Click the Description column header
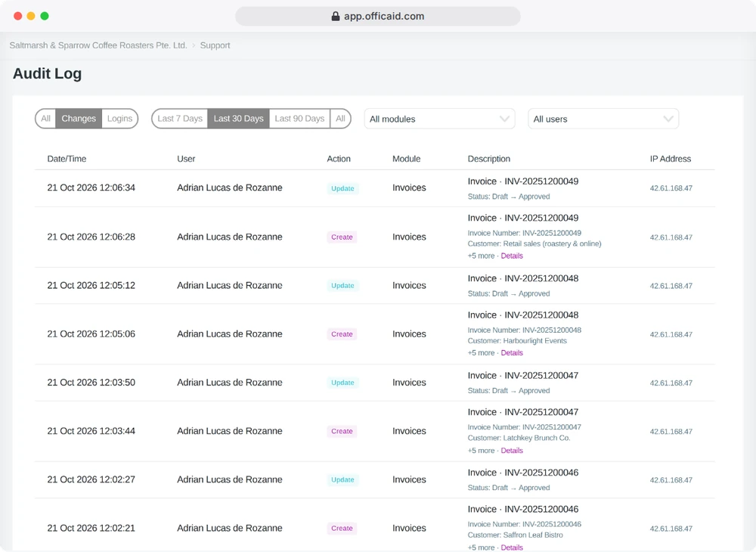This screenshot has height=552, width=756. coord(489,159)
